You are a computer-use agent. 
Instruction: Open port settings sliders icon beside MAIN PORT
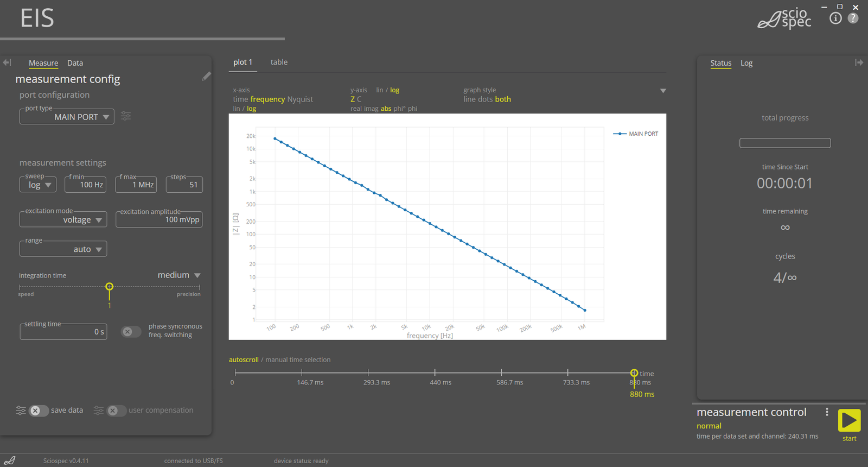pos(126,116)
